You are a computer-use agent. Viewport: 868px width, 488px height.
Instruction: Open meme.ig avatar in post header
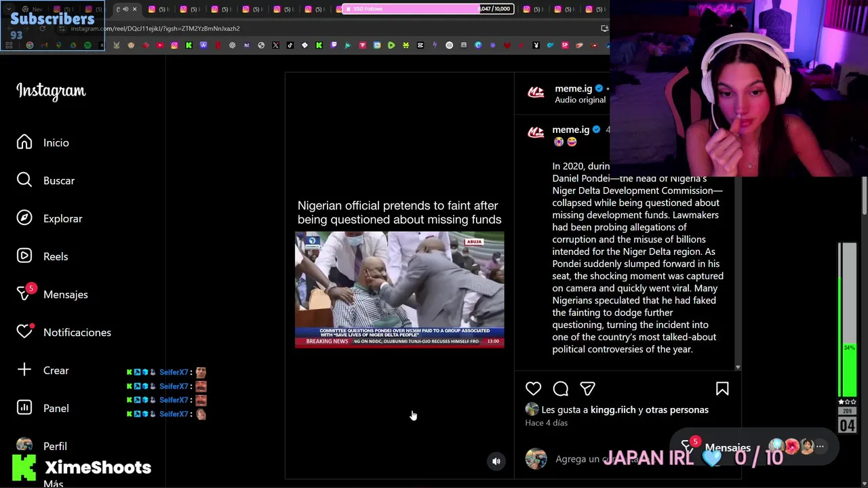(x=536, y=93)
